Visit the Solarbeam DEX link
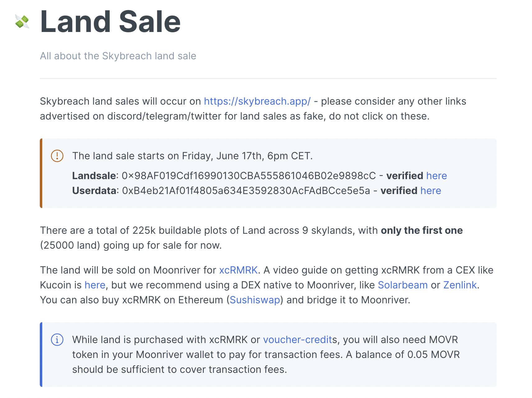Screen dimensions: 532x398 pos(403,285)
